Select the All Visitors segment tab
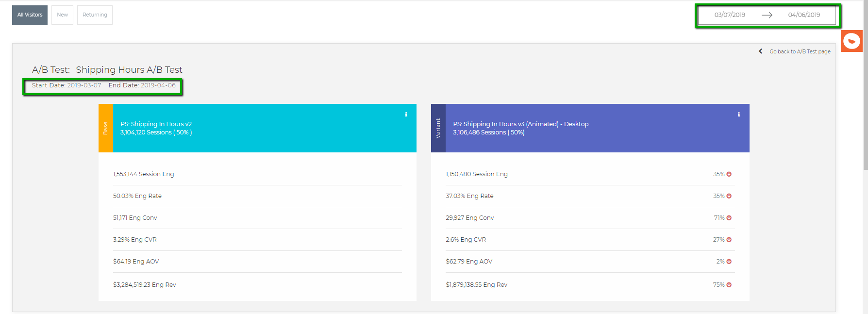 (x=30, y=15)
